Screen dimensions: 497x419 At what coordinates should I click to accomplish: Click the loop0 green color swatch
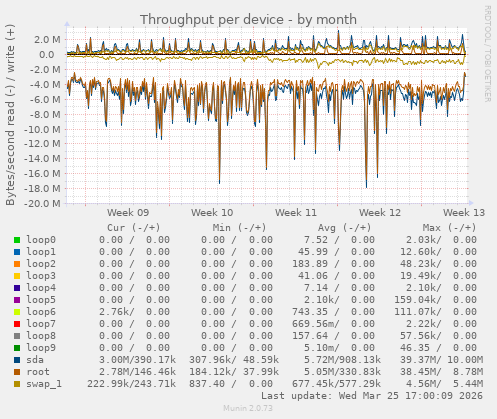tap(17, 240)
